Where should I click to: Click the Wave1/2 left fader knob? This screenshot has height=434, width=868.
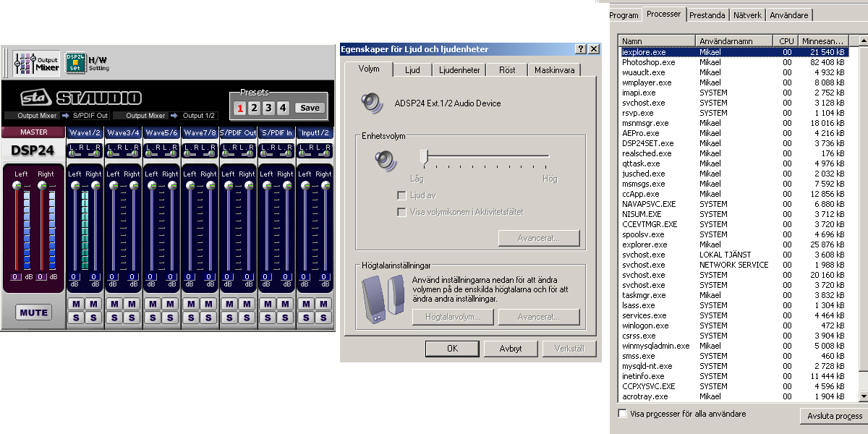tap(75, 186)
